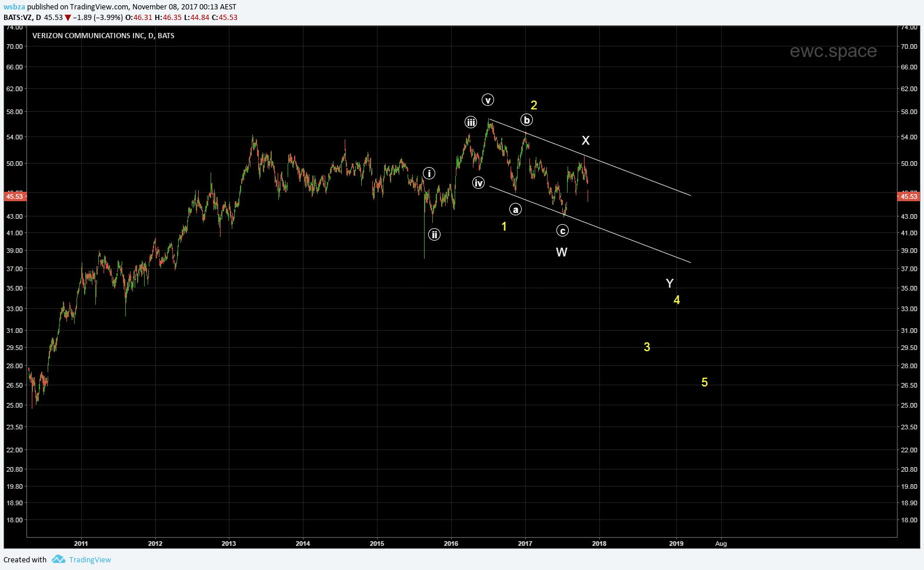Click the red 45.53 price tag on right axis
This screenshot has width=924, height=570.
pos(909,196)
